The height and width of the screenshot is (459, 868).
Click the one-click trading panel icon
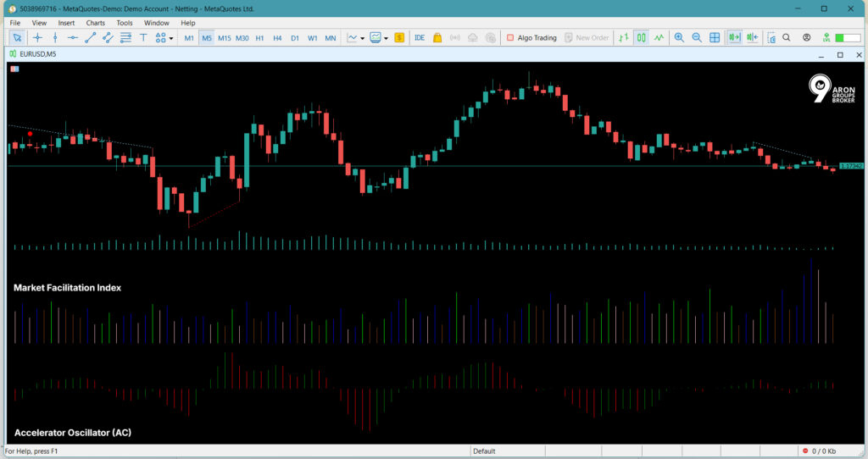(x=14, y=69)
